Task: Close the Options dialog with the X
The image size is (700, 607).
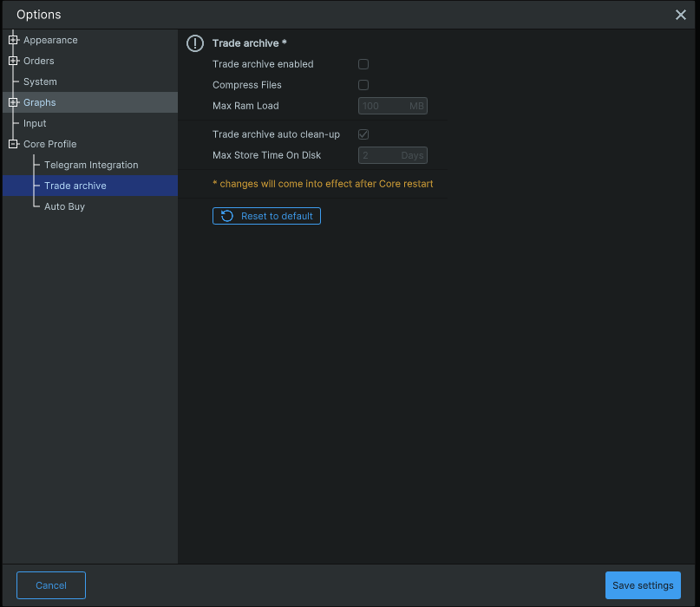Action: [680, 15]
